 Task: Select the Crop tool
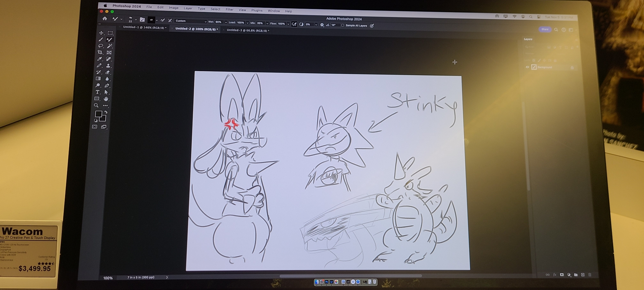click(x=100, y=52)
